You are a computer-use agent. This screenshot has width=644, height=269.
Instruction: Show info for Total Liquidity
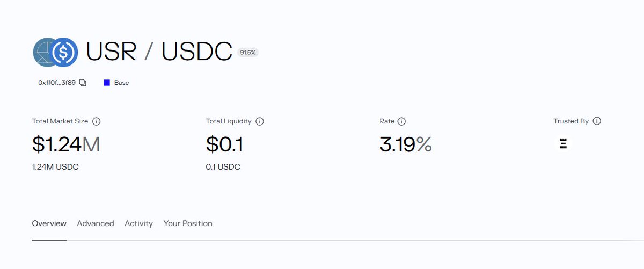point(260,121)
